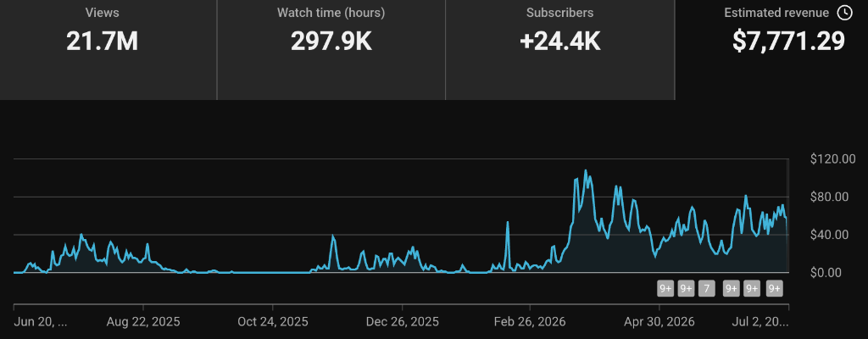Open the video marker badge labeled 7
The height and width of the screenshot is (339, 868).
(x=706, y=289)
